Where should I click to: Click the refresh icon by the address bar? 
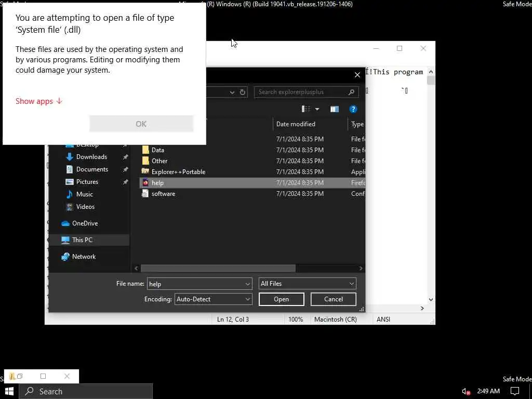(x=243, y=92)
